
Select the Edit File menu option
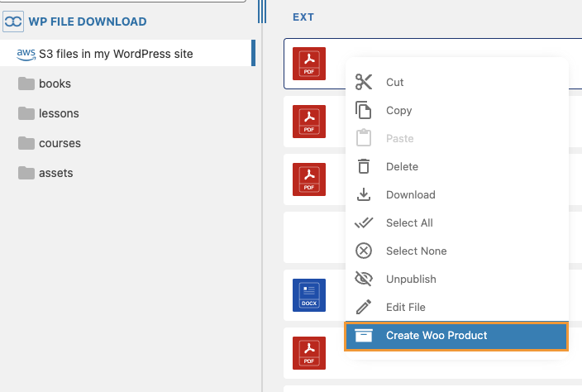tap(405, 307)
